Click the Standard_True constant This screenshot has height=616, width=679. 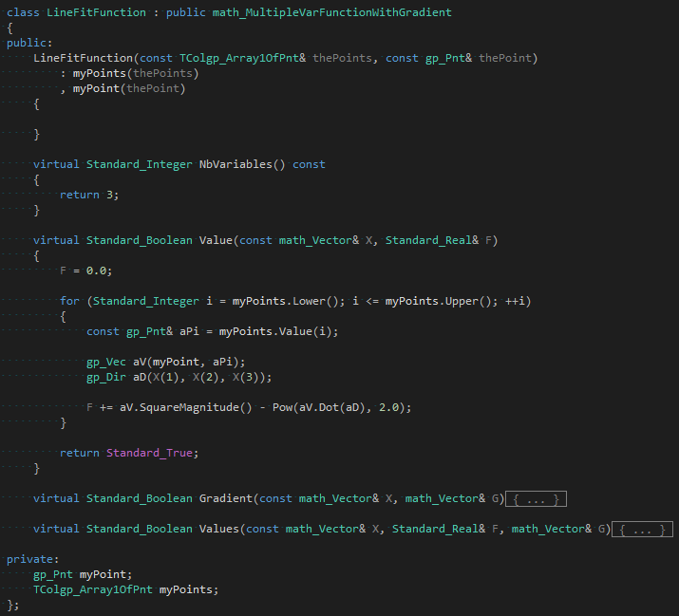[149, 453]
